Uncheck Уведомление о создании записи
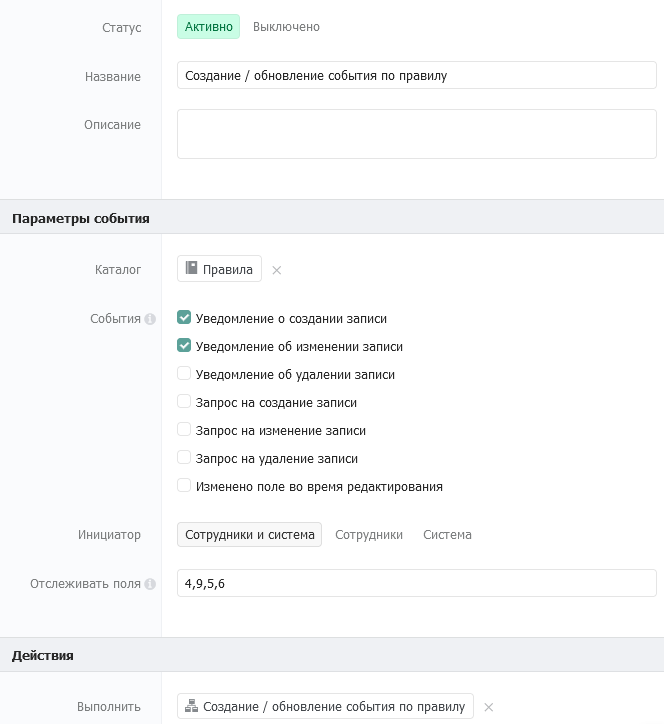664x724 pixels. tap(184, 318)
